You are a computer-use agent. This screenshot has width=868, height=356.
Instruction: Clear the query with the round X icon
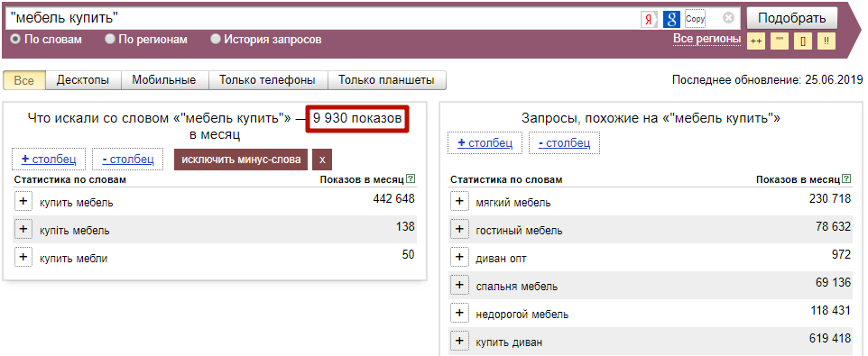click(728, 18)
